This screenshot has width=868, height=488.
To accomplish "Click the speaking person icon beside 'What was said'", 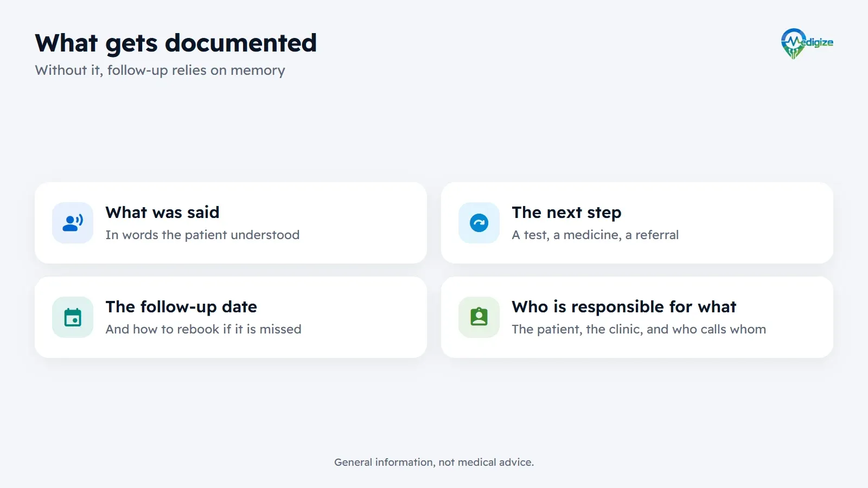I will pyautogui.click(x=73, y=223).
